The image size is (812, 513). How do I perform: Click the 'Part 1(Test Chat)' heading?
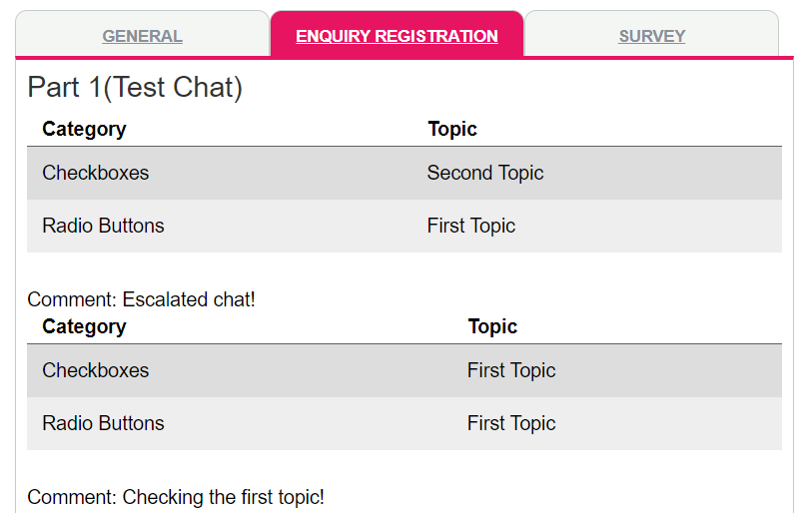pyautogui.click(x=135, y=88)
